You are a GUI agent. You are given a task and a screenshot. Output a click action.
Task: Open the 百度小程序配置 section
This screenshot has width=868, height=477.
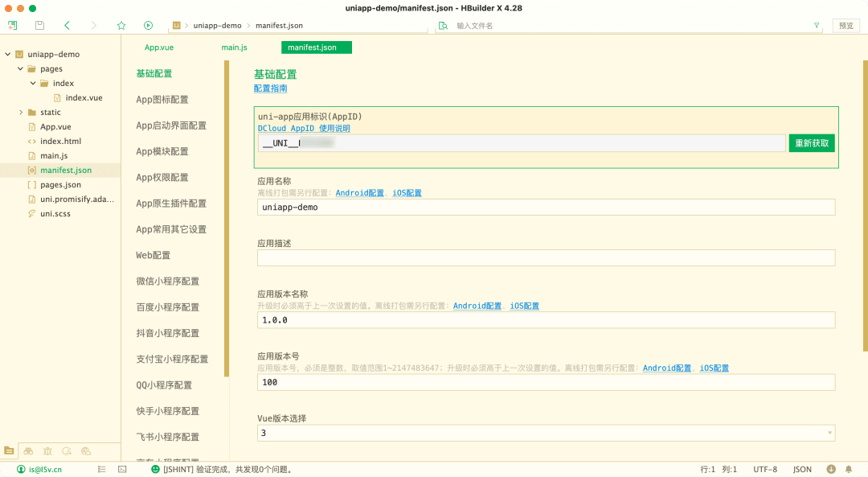click(x=168, y=307)
